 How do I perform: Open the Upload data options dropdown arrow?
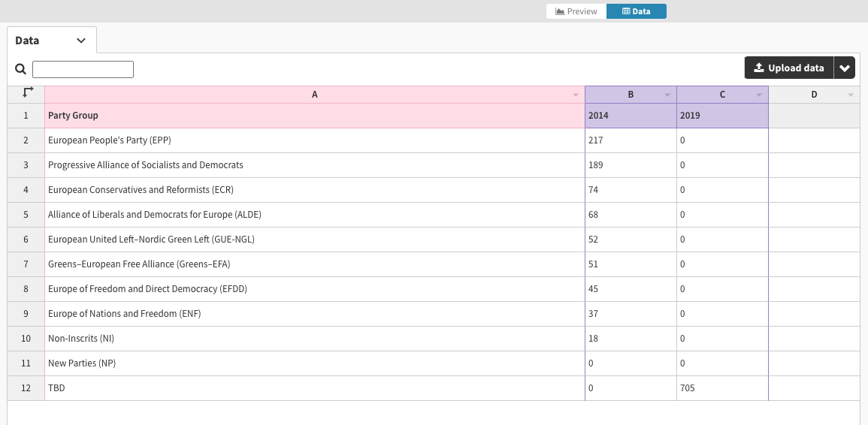(x=844, y=68)
